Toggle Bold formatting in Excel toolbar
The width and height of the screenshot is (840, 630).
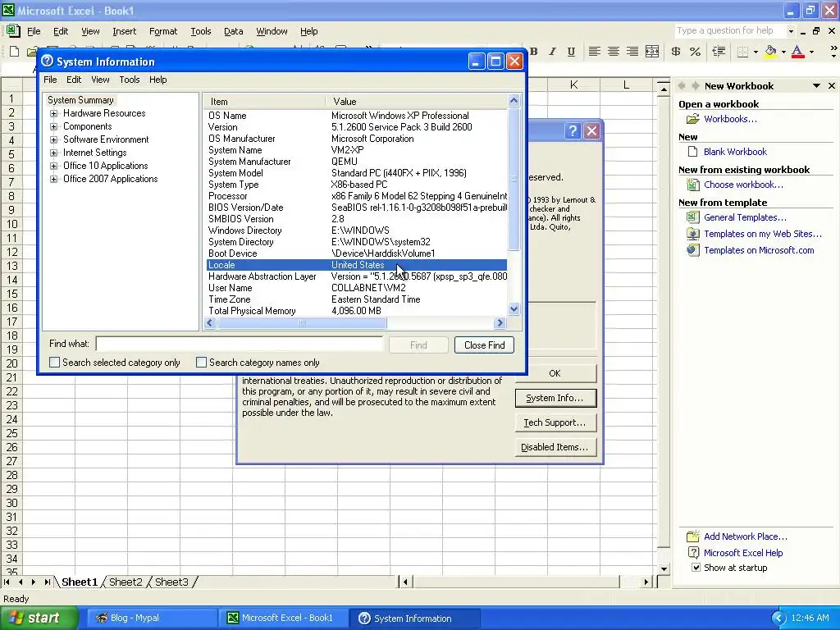point(533,52)
